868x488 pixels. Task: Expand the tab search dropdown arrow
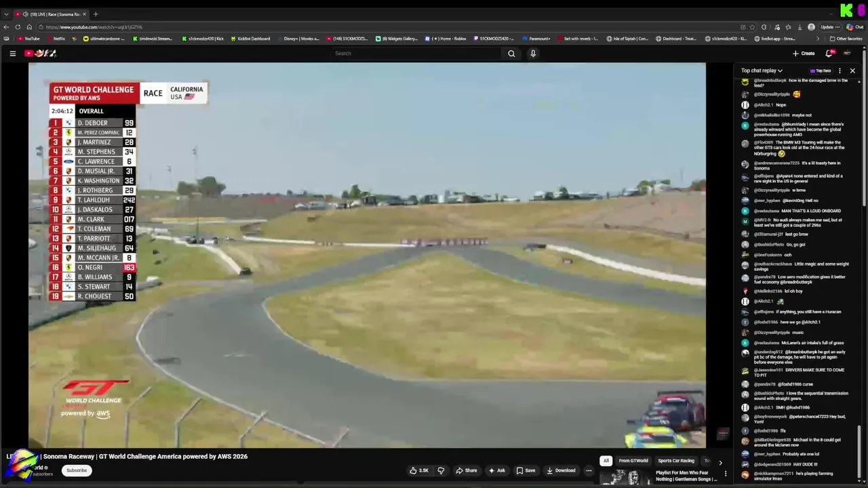point(6,14)
